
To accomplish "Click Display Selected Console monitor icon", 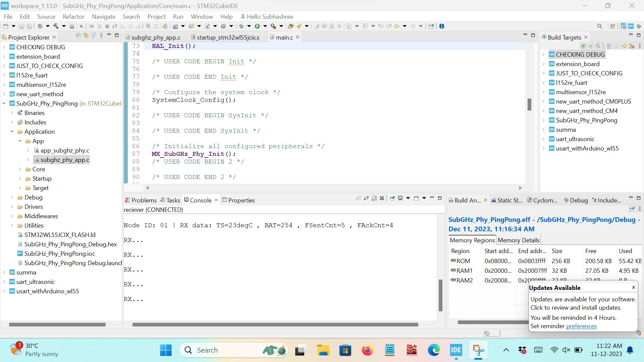I will click(400, 198).
